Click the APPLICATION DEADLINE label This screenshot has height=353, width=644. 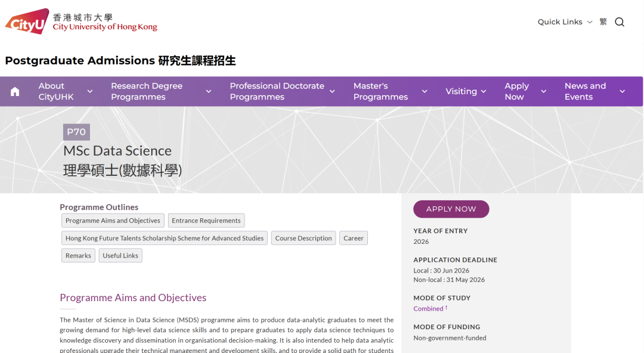click(455, 260)
